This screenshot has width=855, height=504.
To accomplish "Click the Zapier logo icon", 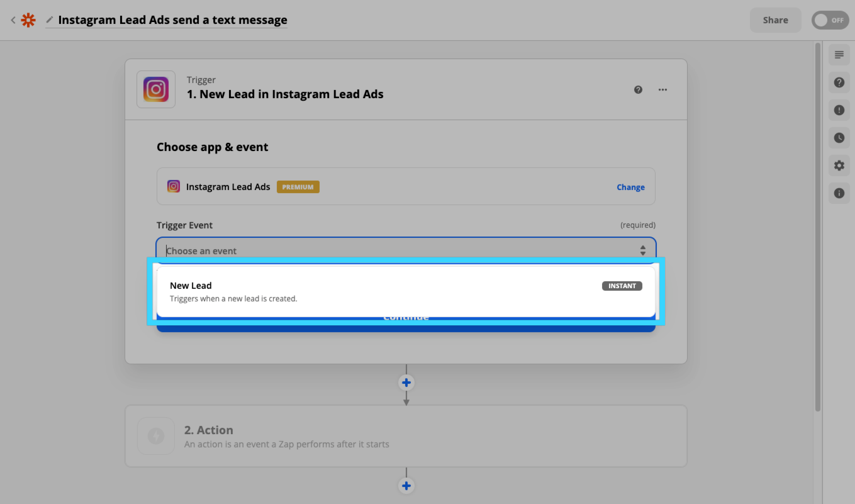I will tap(28, 20).
